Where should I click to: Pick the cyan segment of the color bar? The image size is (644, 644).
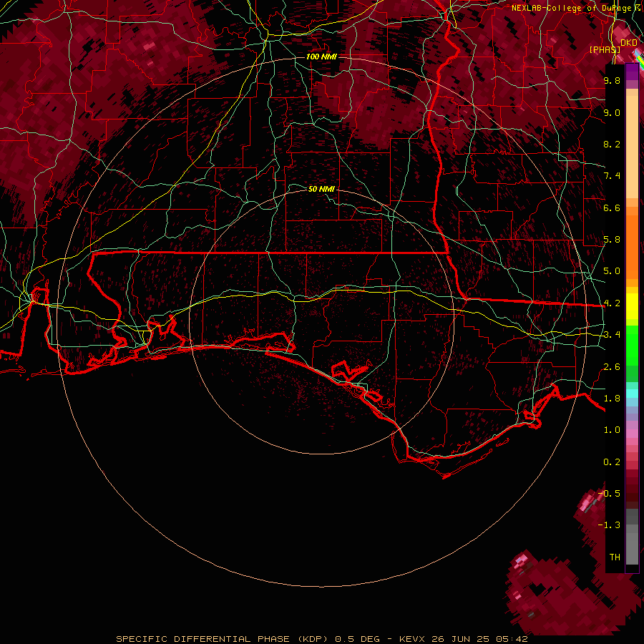coord(632,394)
